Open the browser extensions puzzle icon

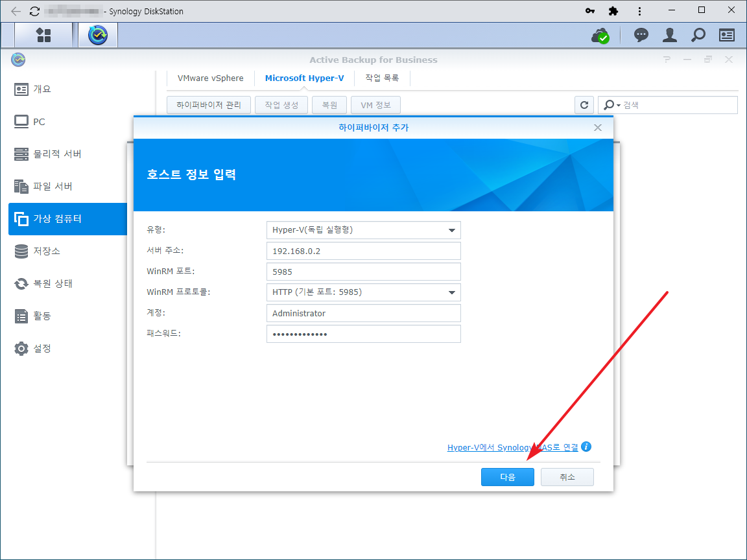coord(613,11)
